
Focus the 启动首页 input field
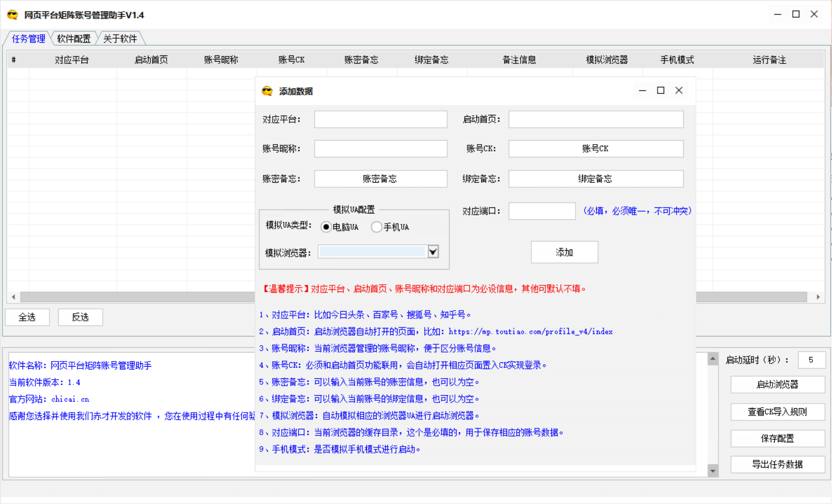[x=596, y=119]
